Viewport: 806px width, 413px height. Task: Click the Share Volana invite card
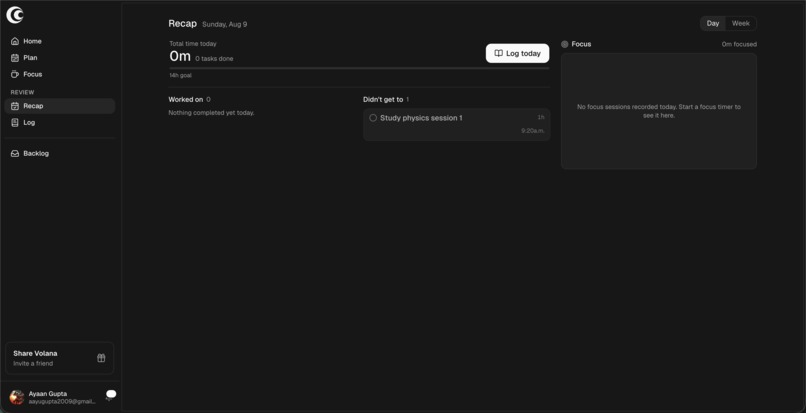coord(60,358)
